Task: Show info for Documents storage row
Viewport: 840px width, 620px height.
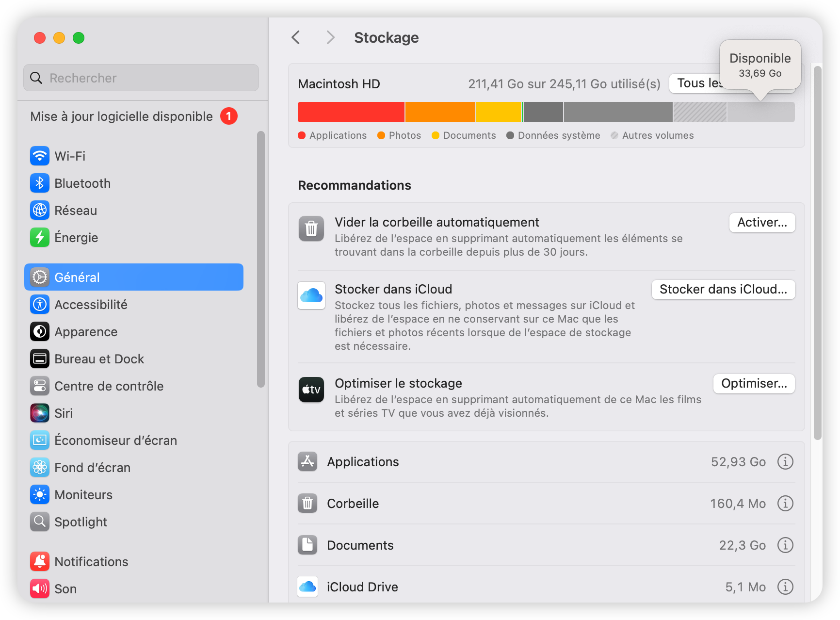Action: tap(785, 545)
